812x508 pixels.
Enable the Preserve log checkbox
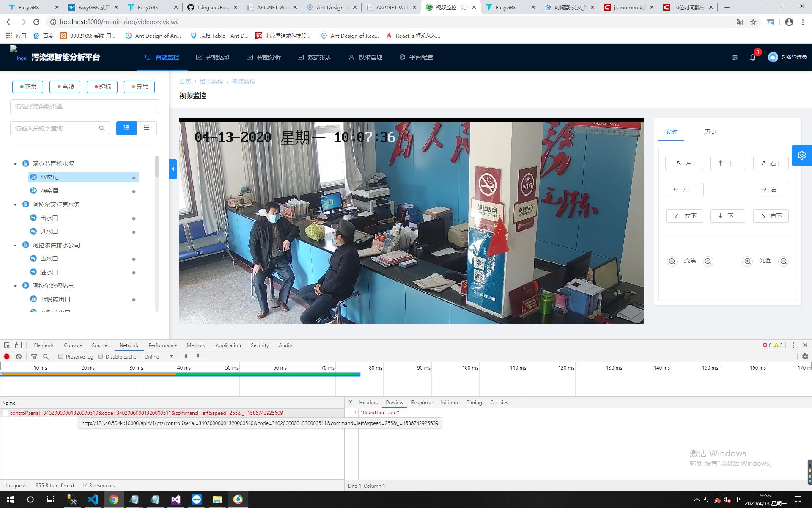[x=61, y=356]
